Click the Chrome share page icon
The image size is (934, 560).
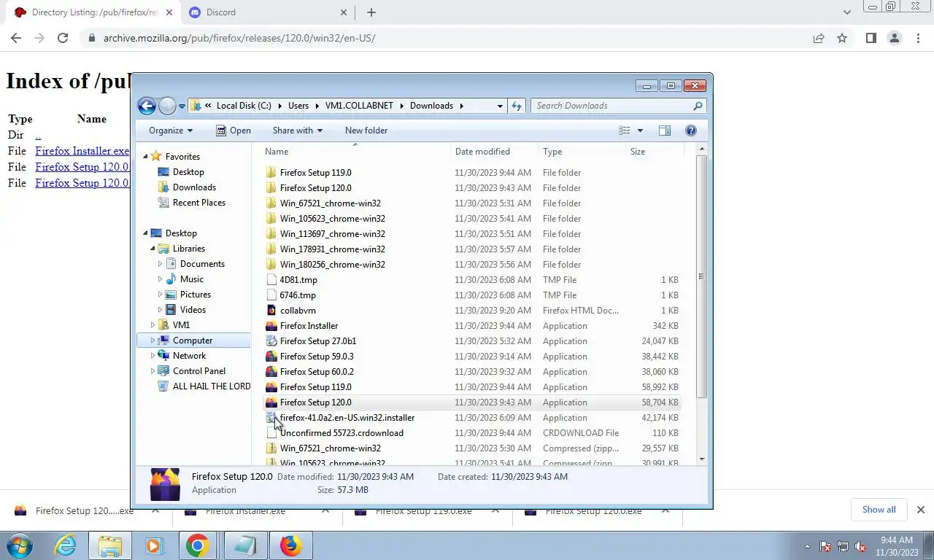(x=819, y=38)
